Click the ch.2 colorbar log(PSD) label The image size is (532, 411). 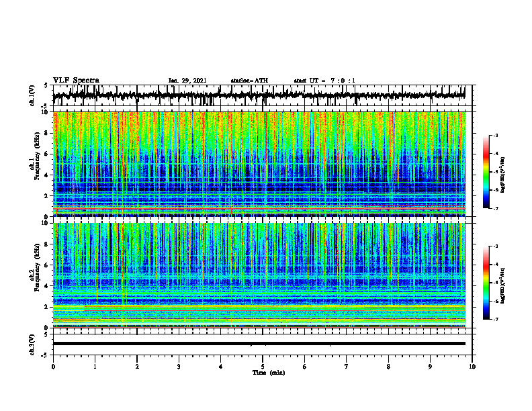point(503,285)
